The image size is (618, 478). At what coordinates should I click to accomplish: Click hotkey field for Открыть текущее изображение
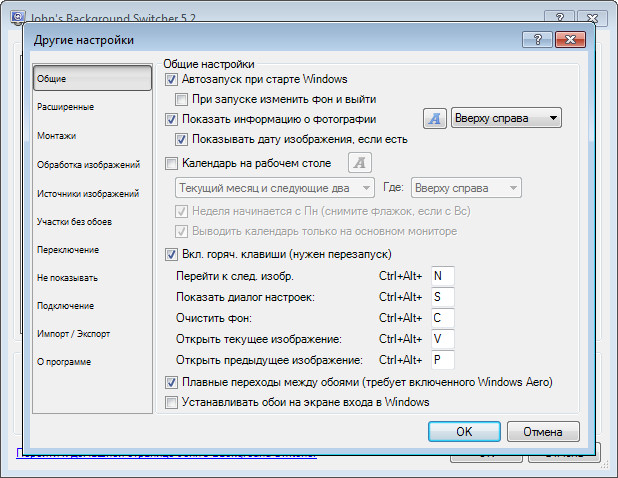pyautogui.click(x=443, y=339)
